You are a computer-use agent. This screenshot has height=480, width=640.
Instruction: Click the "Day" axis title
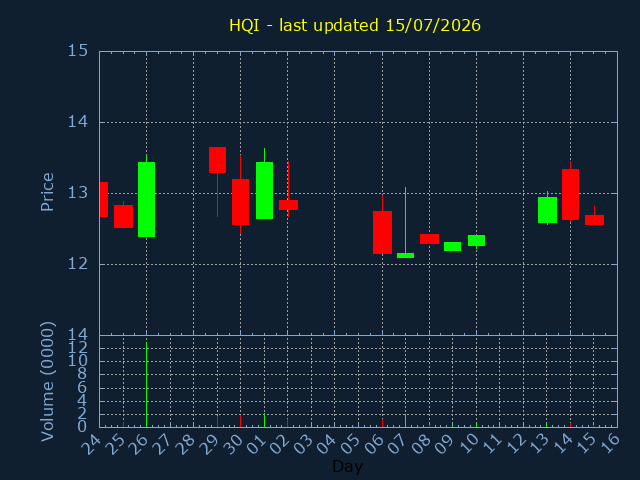tap(347, 466)
